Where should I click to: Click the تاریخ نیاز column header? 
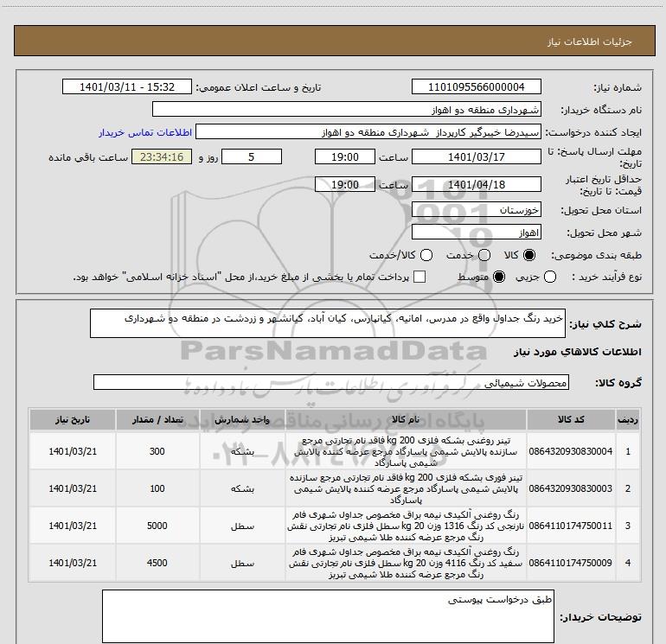72,420
